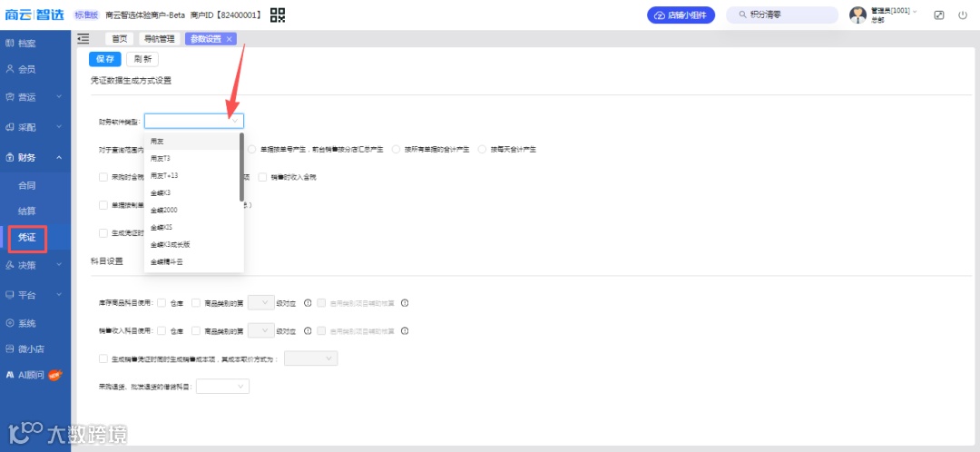The height and width of the screenshot is (452, 980).
Task: Open category level dropdown in 销售收入科目 row
Action: tap(261, 330)
